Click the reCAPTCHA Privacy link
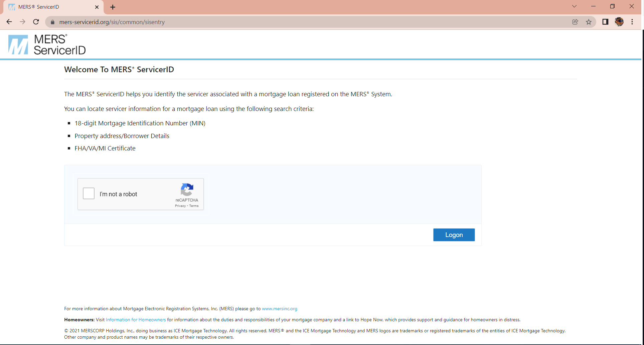This screenshot has width=644, height=345. pos(180,206)
